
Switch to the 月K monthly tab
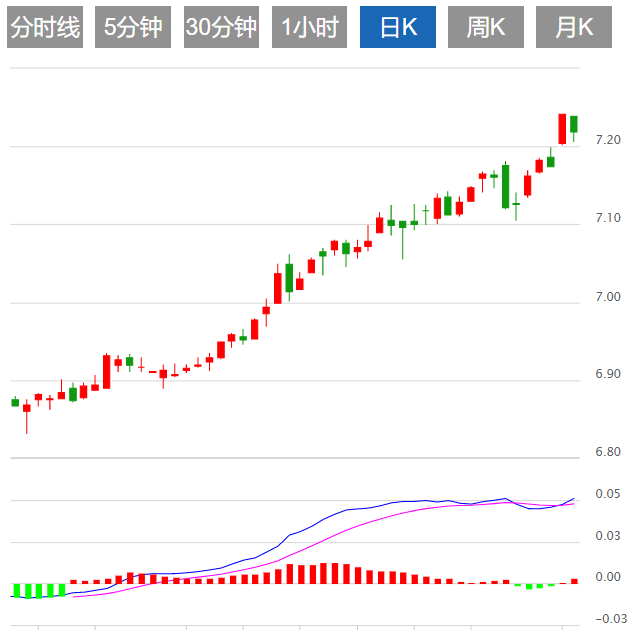tap(574, 27)
